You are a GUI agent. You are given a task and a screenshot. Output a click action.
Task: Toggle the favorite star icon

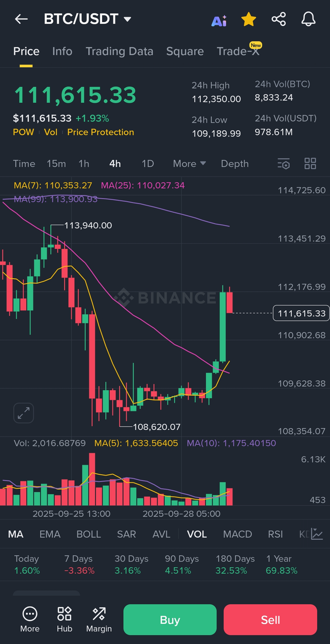pyautogui.click(x=249, y=20)
